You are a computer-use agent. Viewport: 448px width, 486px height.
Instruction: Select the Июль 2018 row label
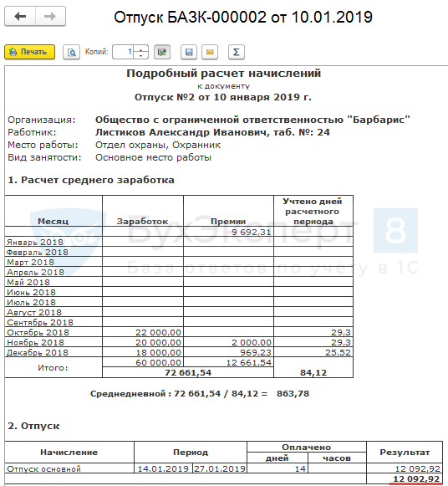[x=31, y=302]
